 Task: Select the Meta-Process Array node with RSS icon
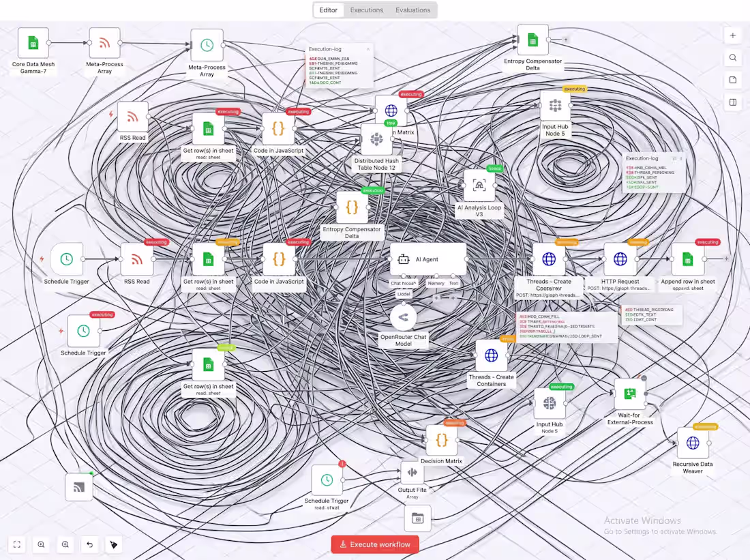104,43
